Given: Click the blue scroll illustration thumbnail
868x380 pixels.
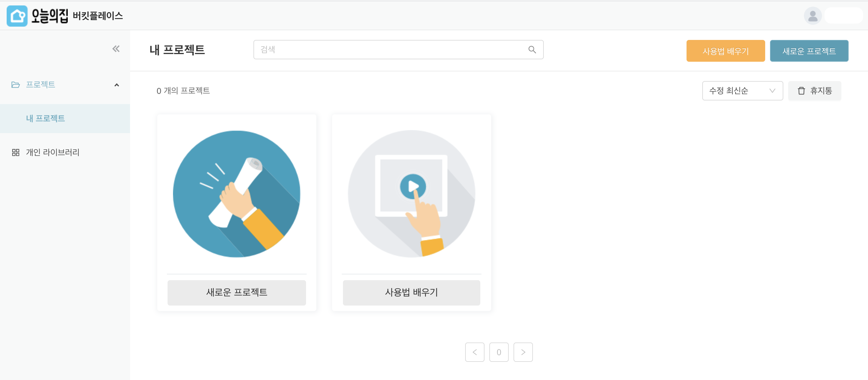Looking at the screenshot, I should click(237, 194).
